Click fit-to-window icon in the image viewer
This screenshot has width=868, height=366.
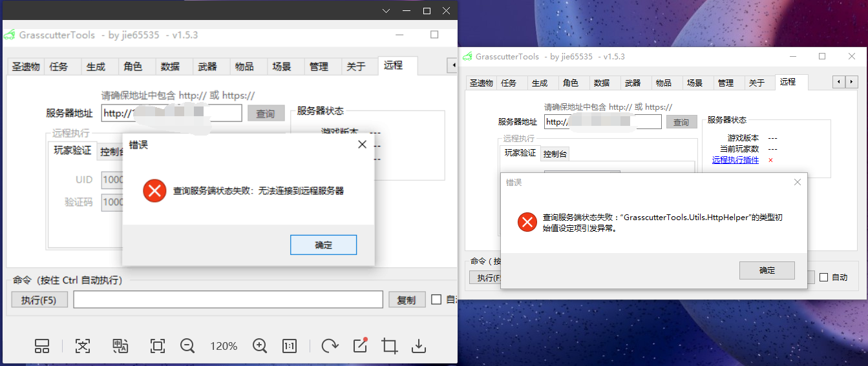coord(158,346)
